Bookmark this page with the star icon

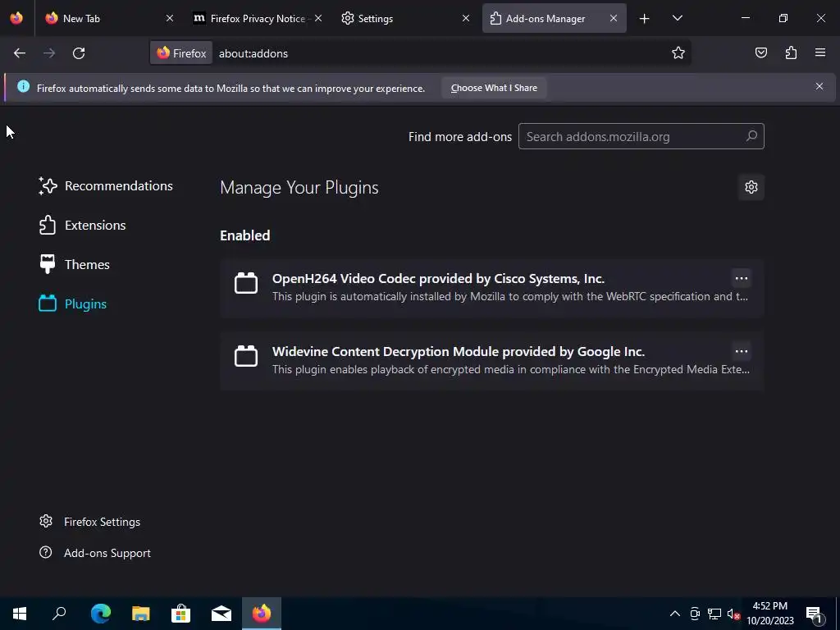point(678,53)
